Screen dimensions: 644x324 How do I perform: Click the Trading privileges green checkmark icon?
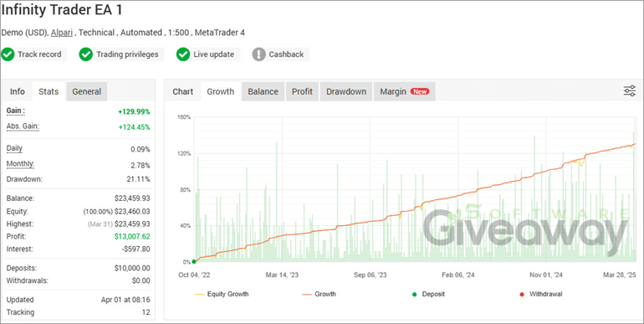[x=86, y=54]
